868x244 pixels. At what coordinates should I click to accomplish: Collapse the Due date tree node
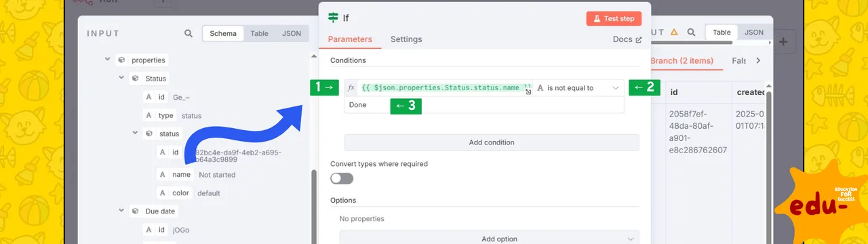(x=122, y=211)
